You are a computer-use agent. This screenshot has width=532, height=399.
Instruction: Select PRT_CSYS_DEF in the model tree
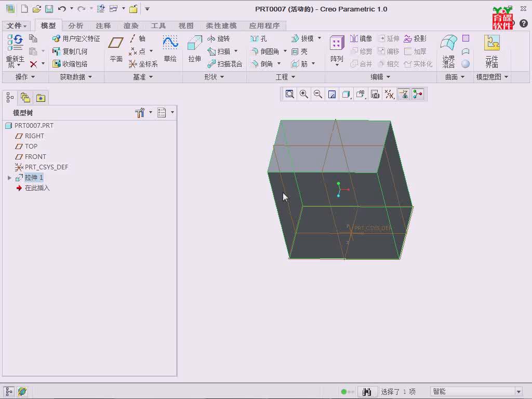pyautogui.click(x=42, y=167)
